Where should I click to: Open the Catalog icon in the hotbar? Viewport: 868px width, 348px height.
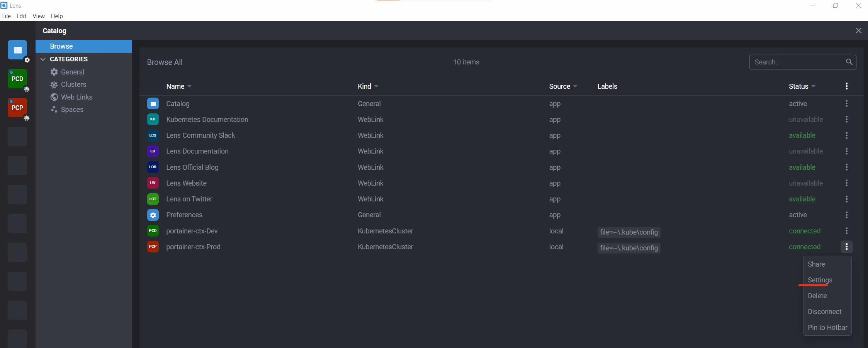point(17,50)
